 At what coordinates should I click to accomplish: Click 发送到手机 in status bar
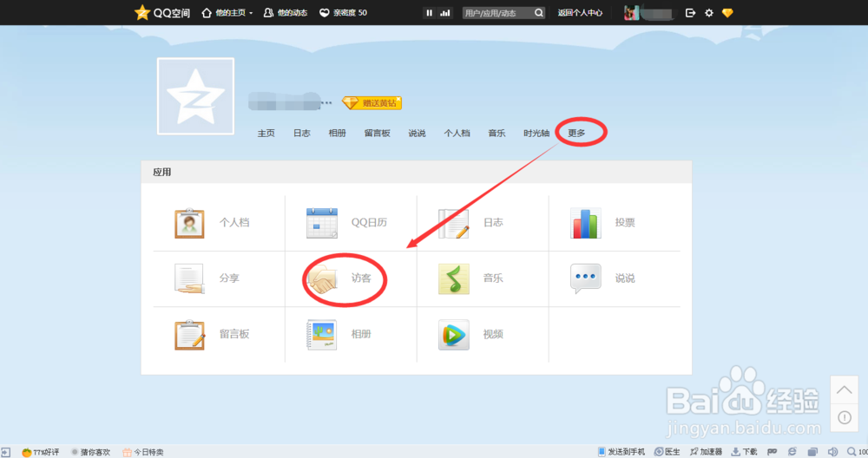621,452
